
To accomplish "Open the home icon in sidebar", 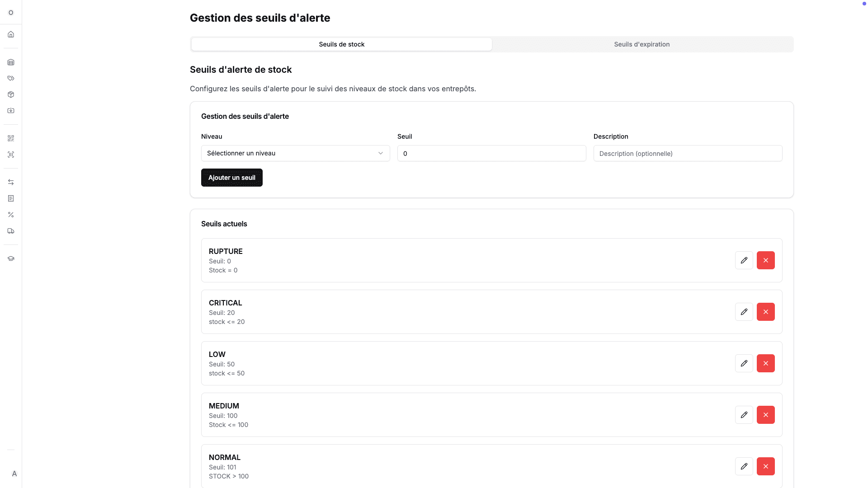I will [x=11, y=34].
